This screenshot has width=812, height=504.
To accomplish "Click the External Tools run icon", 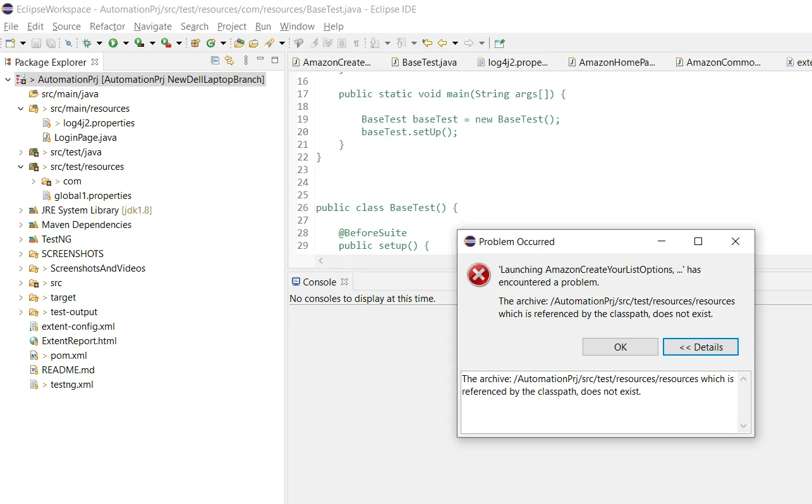I will (166, 43).
